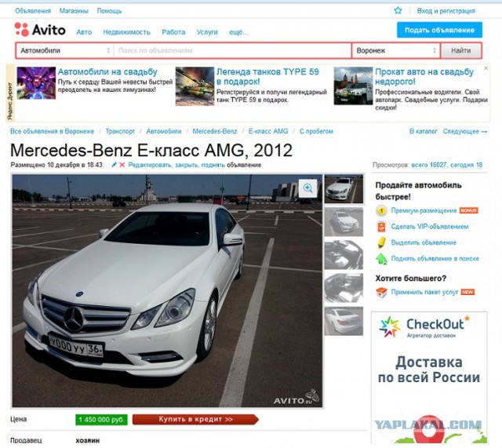Screen dimensions: 502x448
Task: Click the VIP listing icon
Action: pos(381,227)
